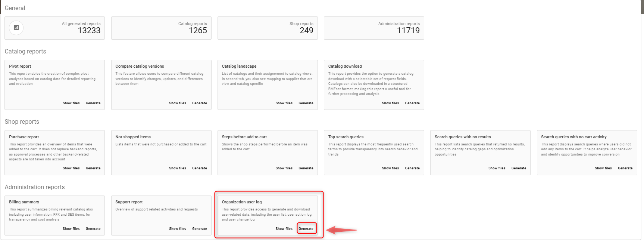Show files for Catalog landscape

(x=284, y=103)
